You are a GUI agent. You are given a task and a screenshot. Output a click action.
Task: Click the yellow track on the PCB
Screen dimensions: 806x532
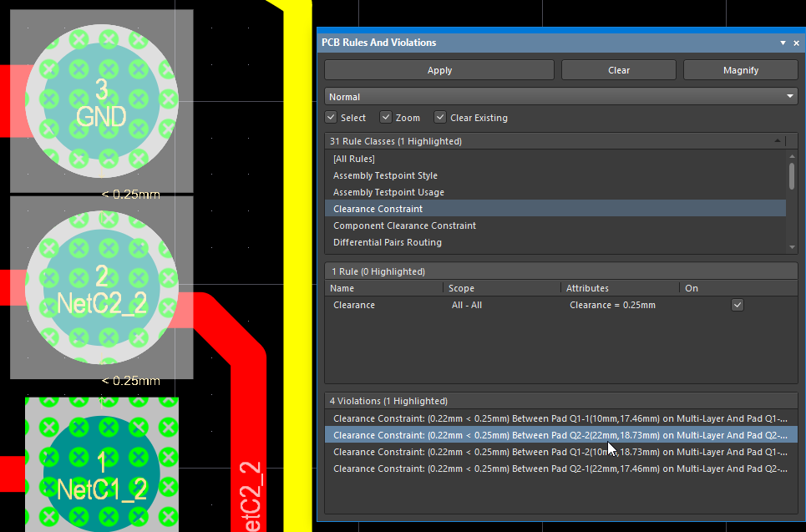pos(297,251)
